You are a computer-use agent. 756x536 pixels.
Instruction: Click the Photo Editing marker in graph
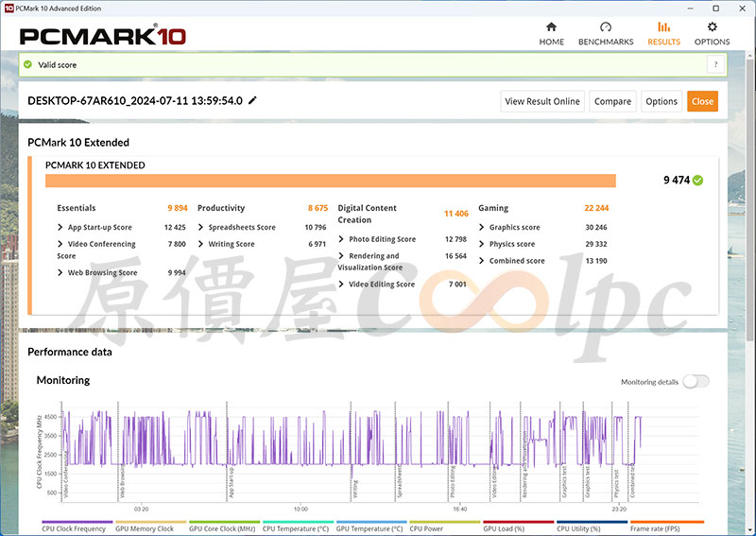pos(453,482)
